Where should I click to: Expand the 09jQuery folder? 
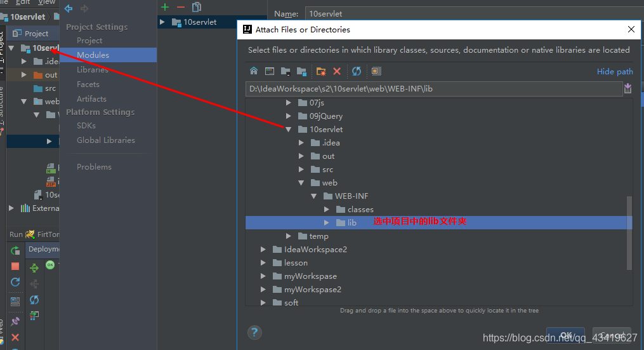[x=288, y=116]
